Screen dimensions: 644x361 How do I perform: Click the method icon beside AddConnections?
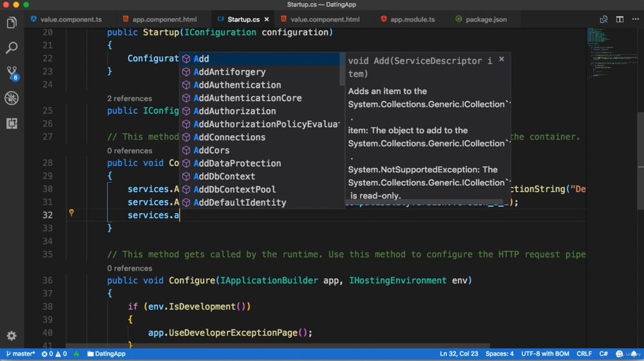click(187, 138)
